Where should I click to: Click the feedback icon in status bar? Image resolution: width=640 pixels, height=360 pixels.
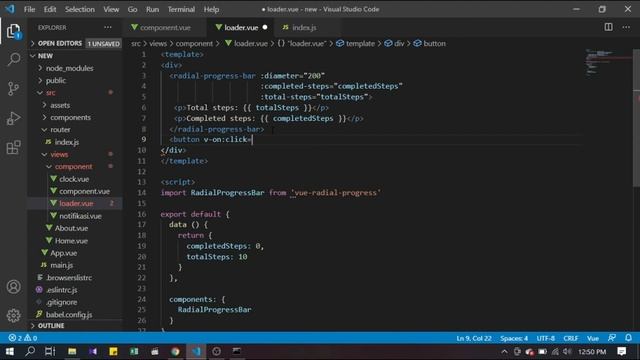coord(611,338)
